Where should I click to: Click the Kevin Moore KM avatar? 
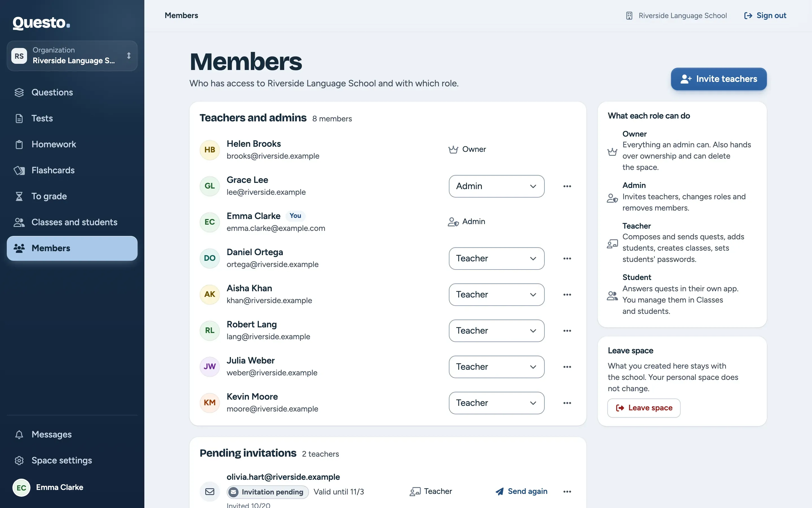pos(210,402)
